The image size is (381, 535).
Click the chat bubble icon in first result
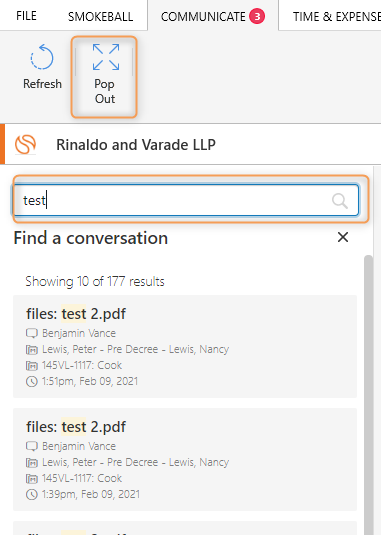point(32,333)
